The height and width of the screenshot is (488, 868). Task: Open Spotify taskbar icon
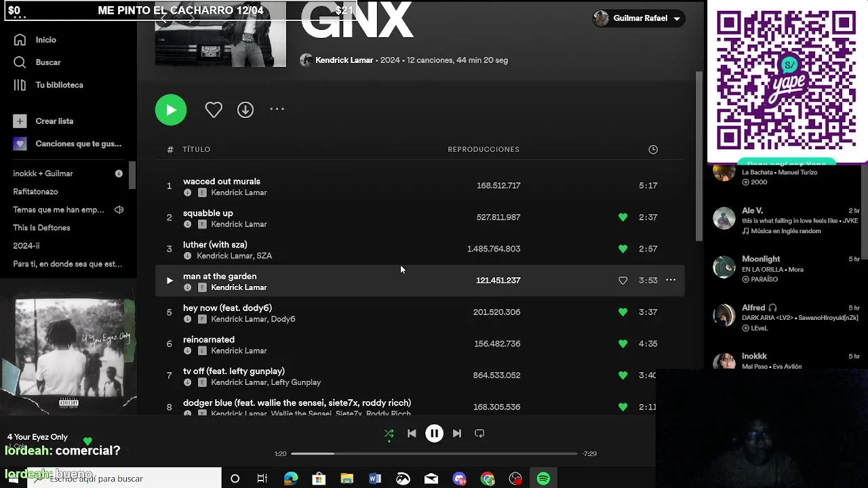click(543, 479)
